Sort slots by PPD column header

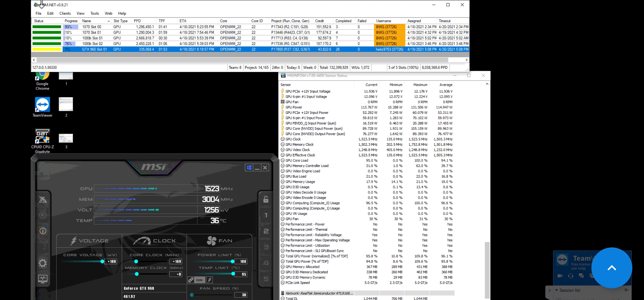click(x=144, y=21)
